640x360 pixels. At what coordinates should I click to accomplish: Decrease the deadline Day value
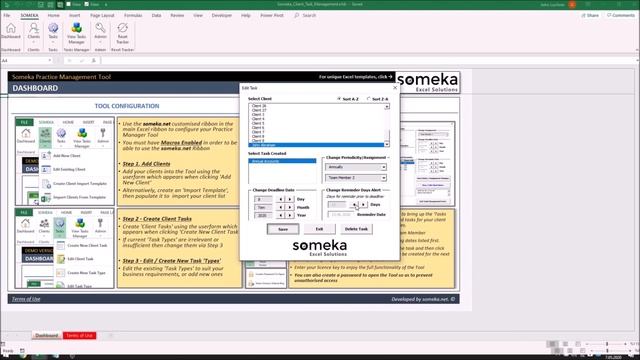pyautogui.click(x=280, y=199)
